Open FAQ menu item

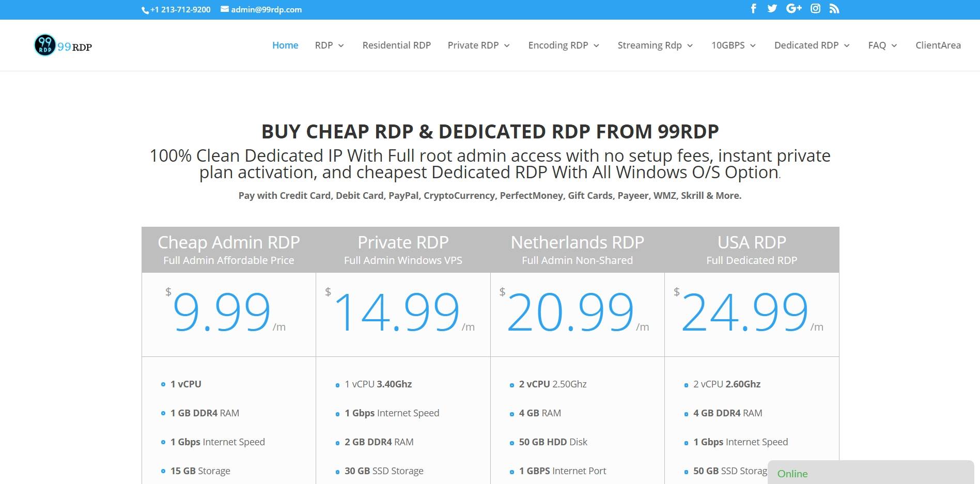pyautogui.click(x=877, y=45)
